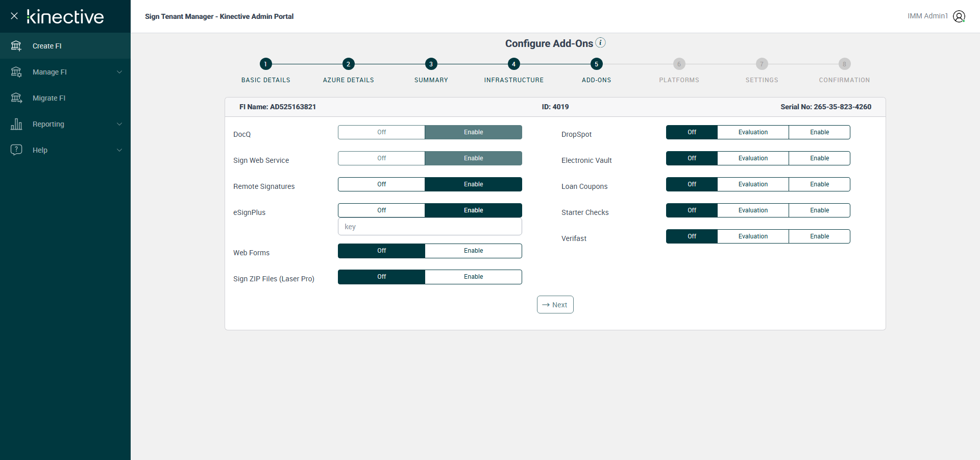Enable Starter Checks

[819, 210]
